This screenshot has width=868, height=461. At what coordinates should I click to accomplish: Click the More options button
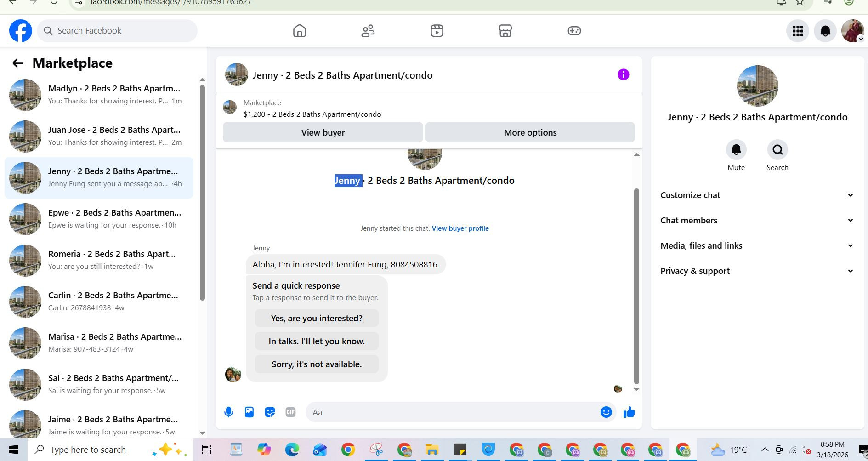point(530,132)
